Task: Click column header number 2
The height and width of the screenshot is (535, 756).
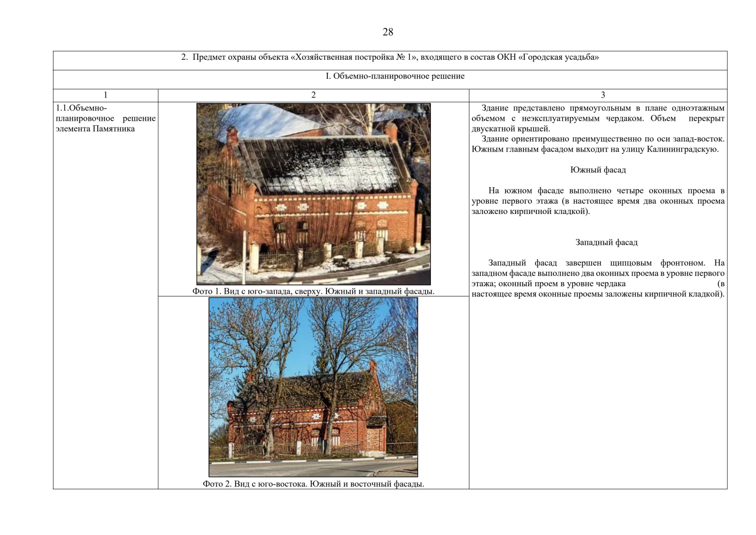Action: coord(314,95)
